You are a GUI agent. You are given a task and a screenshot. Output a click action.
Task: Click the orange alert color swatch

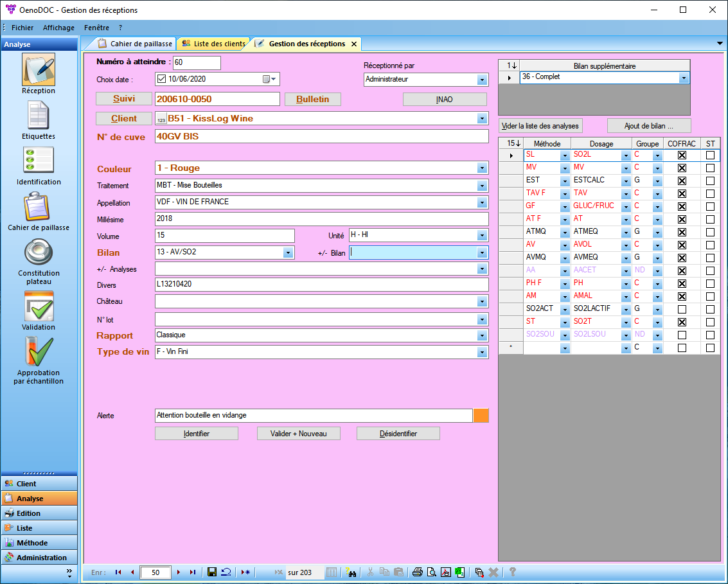481,416
